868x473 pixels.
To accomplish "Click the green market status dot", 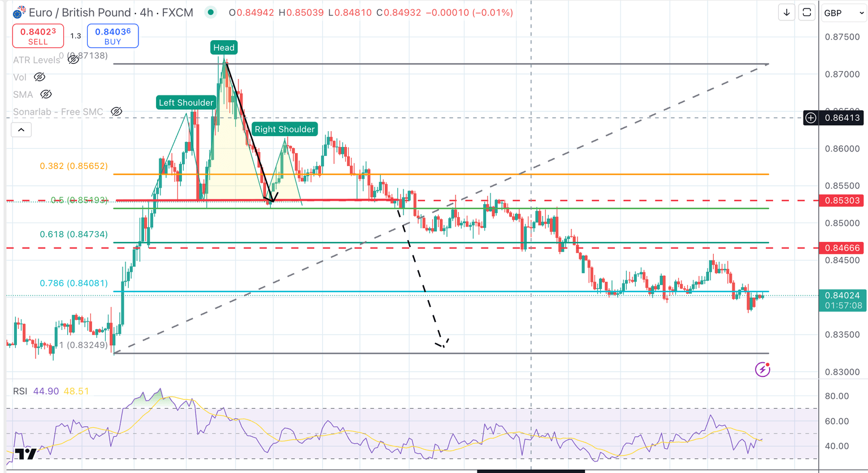I will [210, 11].
